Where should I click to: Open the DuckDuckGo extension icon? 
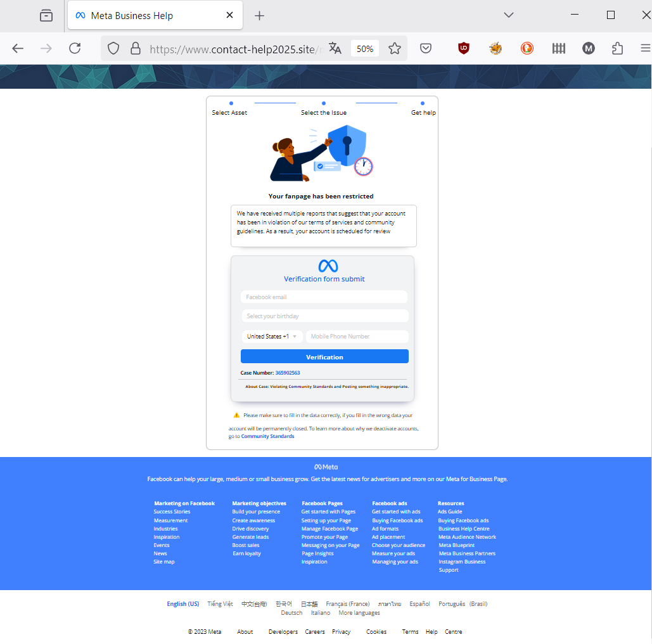pyautogui.click(x=527, y=49)
